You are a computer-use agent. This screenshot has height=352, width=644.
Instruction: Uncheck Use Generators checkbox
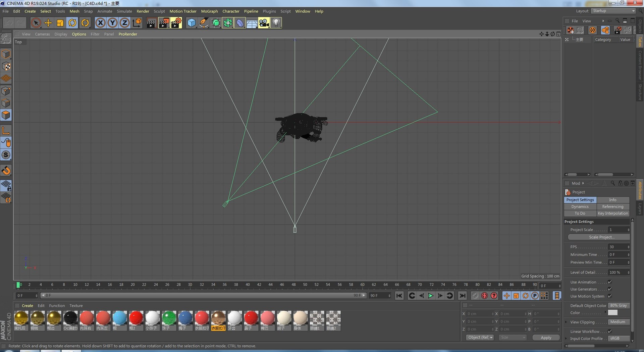[x=610, y=289]
